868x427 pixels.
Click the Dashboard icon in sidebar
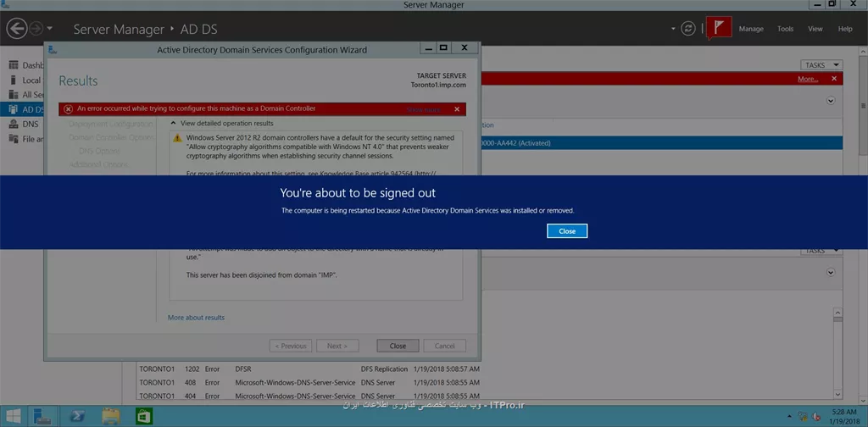tap(14, 65)
